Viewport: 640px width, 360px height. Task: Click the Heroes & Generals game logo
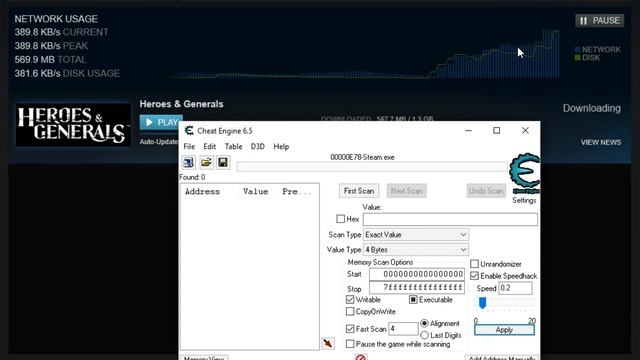73,125
